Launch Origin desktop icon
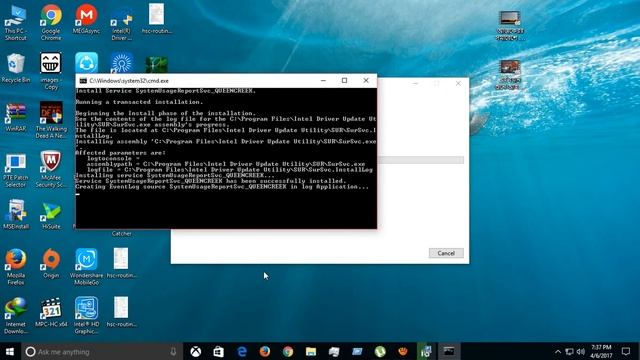This screenshot has width=640, height=360. tap(51, 264)
